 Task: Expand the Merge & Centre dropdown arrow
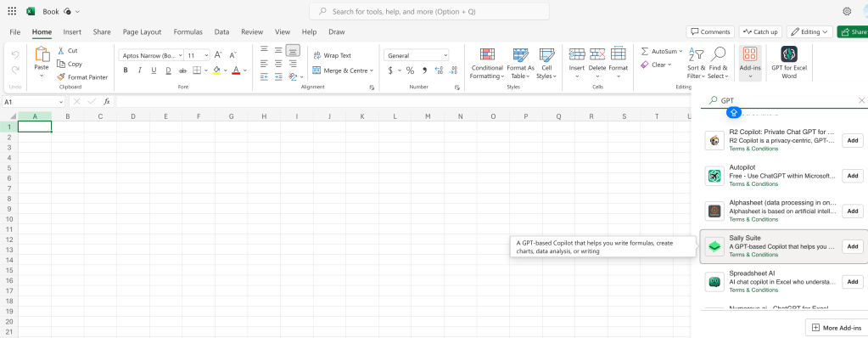click(x=372, y=70)
